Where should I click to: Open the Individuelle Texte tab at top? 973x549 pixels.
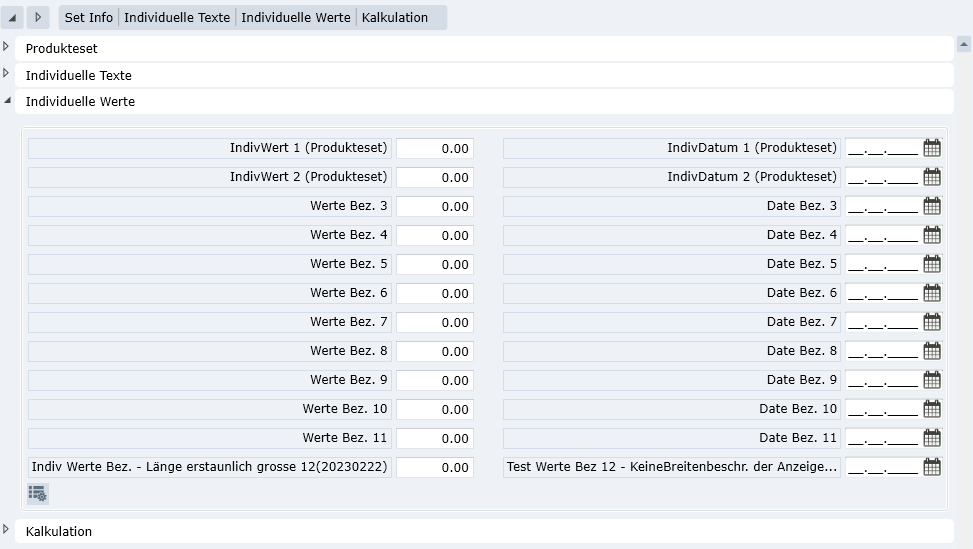click(177, 18)
